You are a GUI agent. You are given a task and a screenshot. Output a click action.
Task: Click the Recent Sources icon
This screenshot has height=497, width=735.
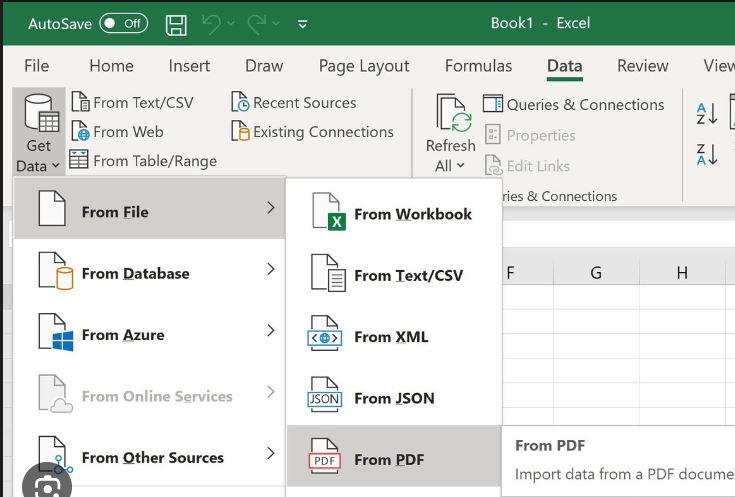[240, 102]
